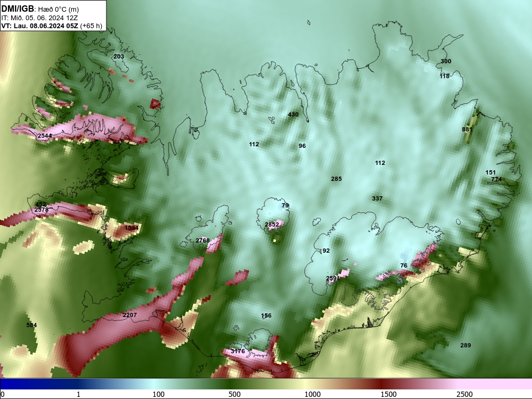Click the 3176 value on the south coast

pos(238,351)
